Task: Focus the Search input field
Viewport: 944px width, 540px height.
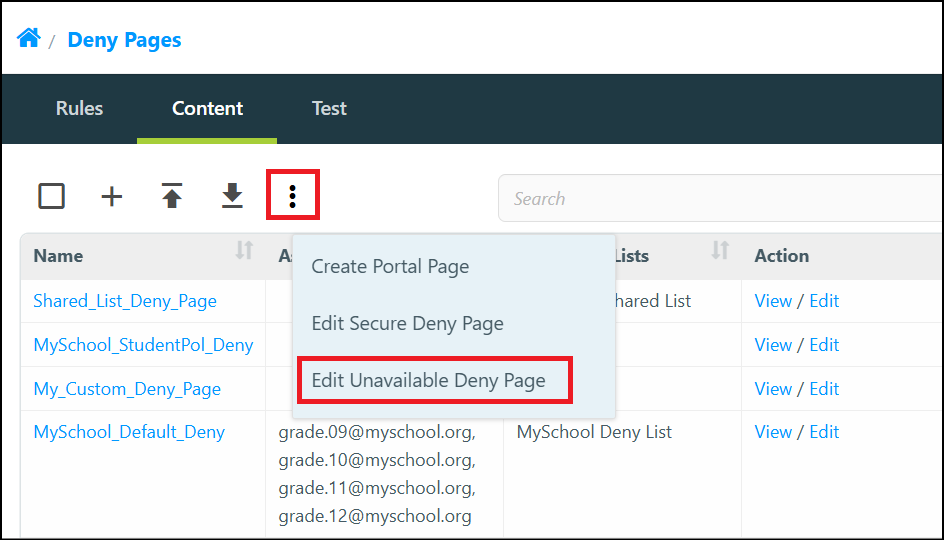Action: [x=720, y=199]
